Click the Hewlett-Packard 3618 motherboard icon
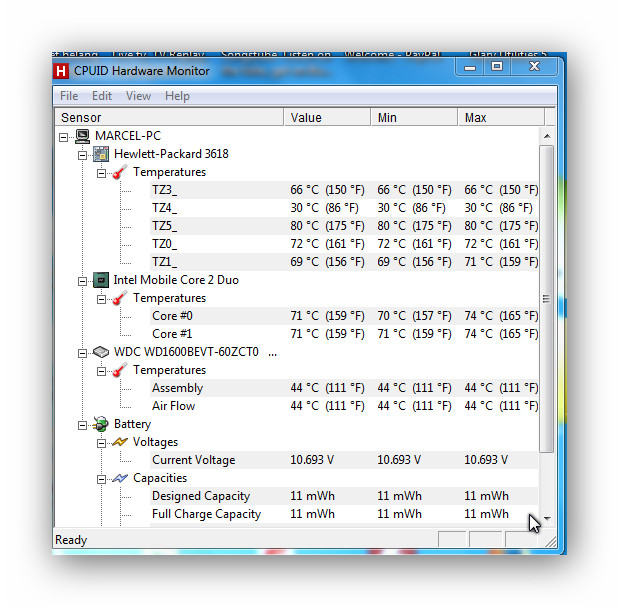This screenshot has width=619, height=607. 101,154
